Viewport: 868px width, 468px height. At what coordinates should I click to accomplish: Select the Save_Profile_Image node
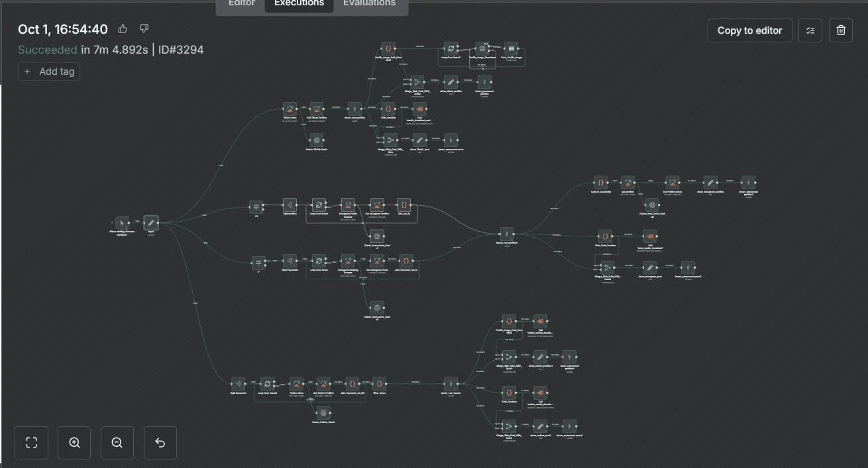point(510,49)
